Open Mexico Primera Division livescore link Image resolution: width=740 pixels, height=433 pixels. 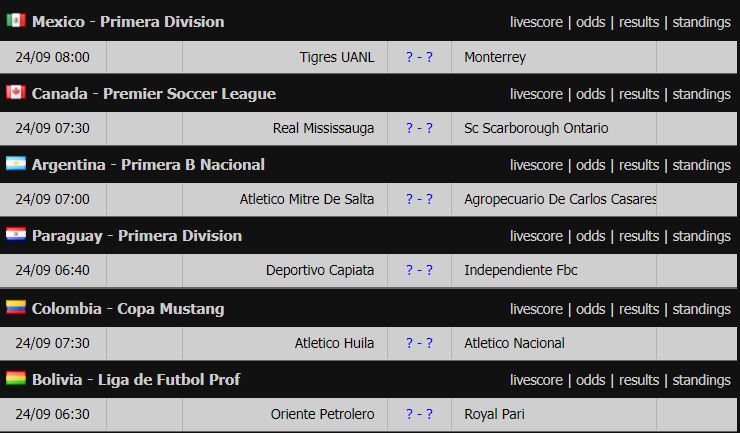pyautogui.click(x=536, y=22)
